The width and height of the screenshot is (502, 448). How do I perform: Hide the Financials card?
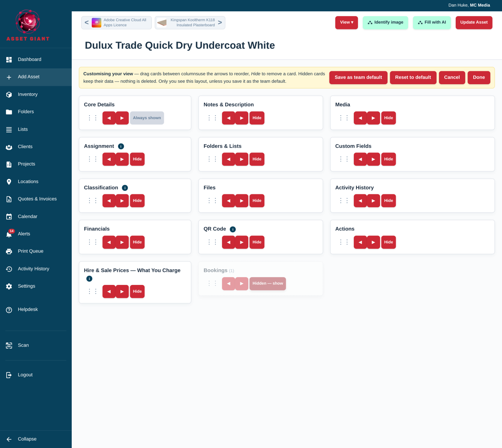[137, 242]
